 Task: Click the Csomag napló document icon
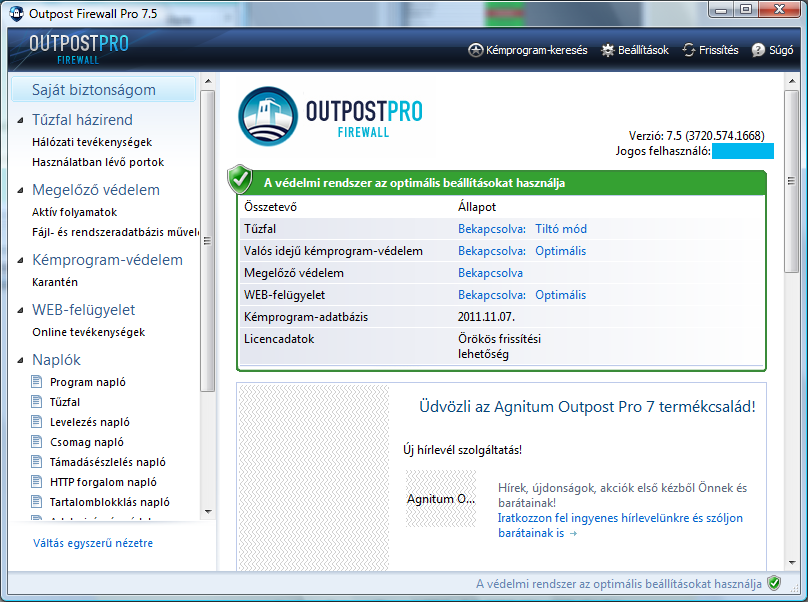[37, 442]
